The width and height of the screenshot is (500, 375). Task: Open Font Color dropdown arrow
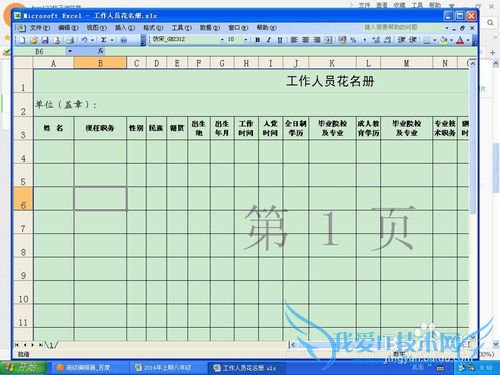click(x=468, y=40)
